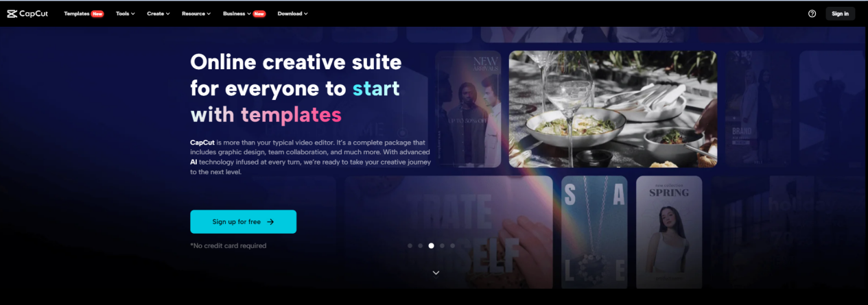Expand the Download dropdown menu
Viewport: 868px width, 305px height.
tap(292, 14)
